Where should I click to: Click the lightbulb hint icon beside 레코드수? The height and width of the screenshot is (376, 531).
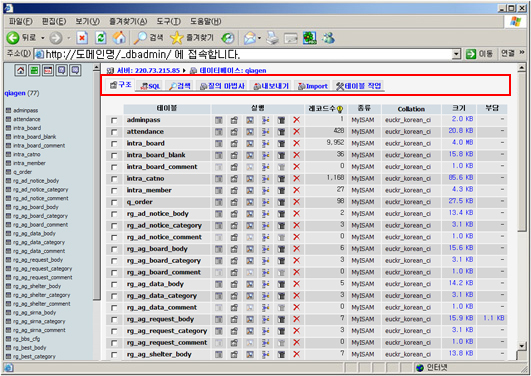point(340,109)
